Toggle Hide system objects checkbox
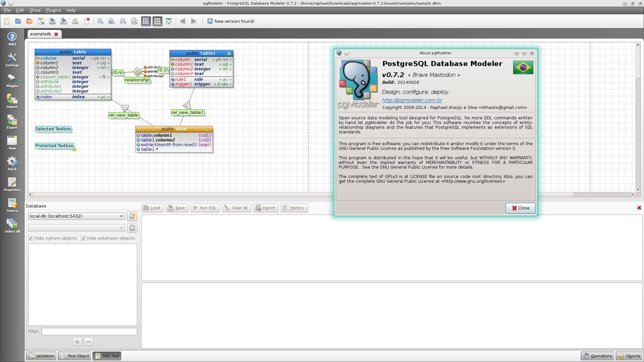644x362 pixels. click(31, 238)
